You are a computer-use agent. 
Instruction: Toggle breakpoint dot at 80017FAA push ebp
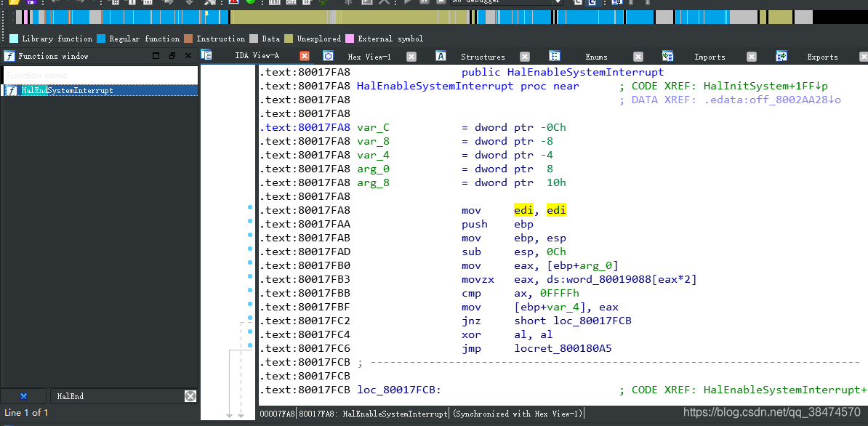(x=250, y=221)
